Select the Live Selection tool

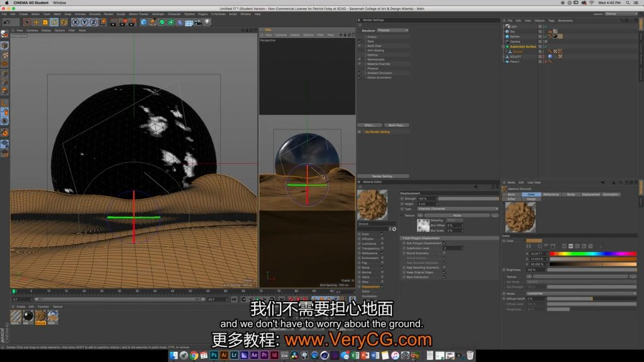pyautogui.click(x=27, y=22)
